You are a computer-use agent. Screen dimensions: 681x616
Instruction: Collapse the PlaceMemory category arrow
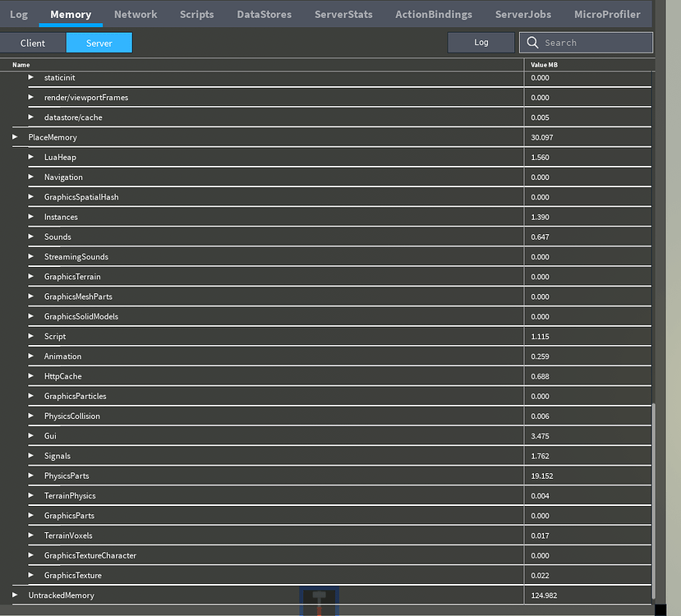pyautogui.click(x=15, y=137)
